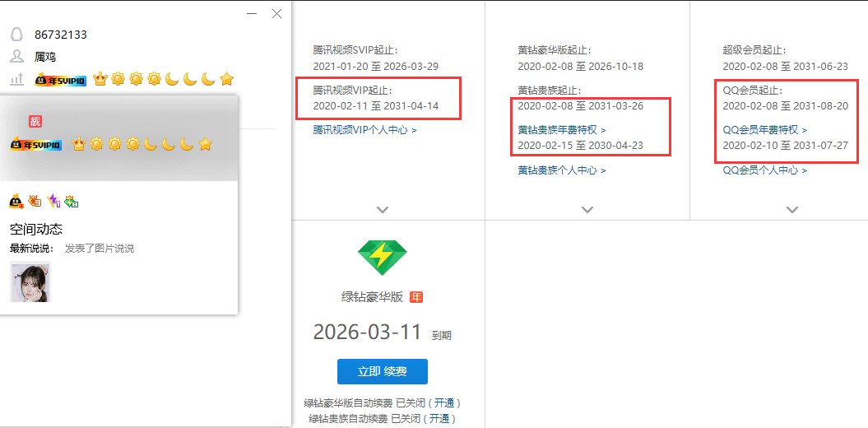Click the date range 2020-02-10 至 2031-07-27
The width and height of the screenshot is (868, 428).
tap(786, 147)
